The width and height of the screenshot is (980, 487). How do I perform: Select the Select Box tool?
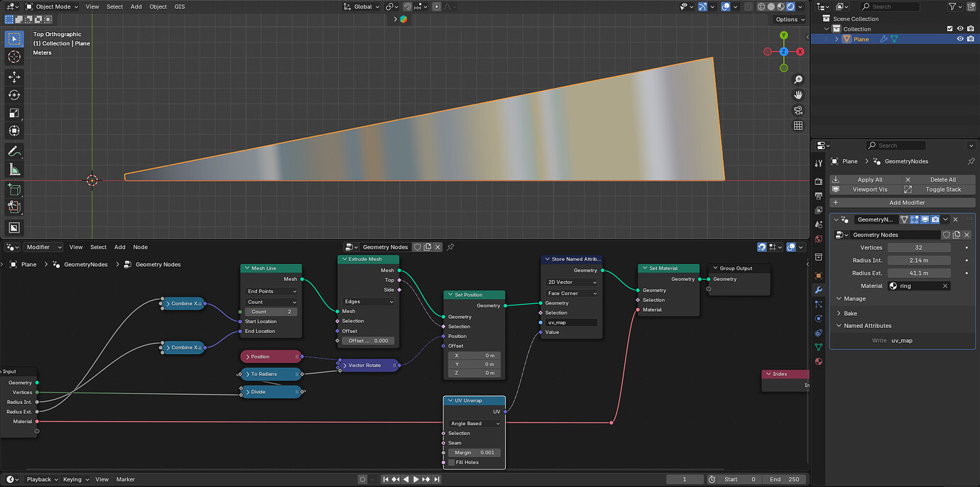pyautogui.click(x=14, y=39)
